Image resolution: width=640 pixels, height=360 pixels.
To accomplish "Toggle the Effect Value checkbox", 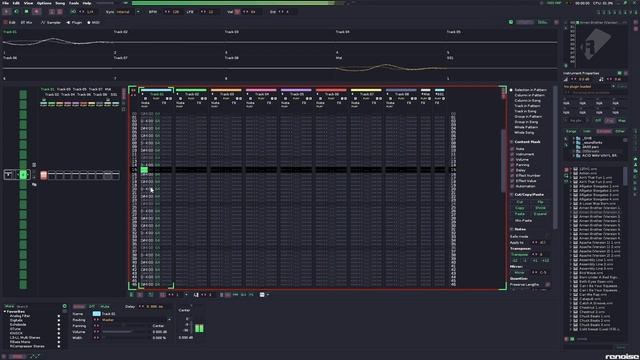I will pyautogui.click(x=512, y=181).
